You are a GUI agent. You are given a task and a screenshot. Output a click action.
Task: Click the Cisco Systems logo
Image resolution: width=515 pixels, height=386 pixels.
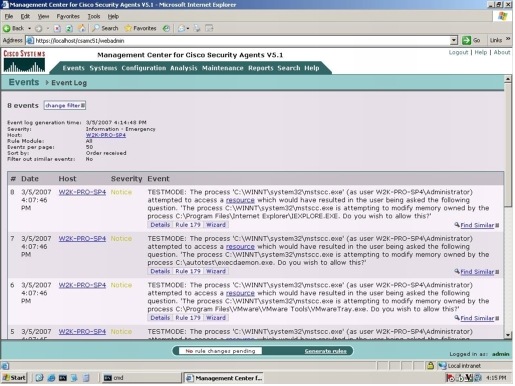click(x=24, y=61)
